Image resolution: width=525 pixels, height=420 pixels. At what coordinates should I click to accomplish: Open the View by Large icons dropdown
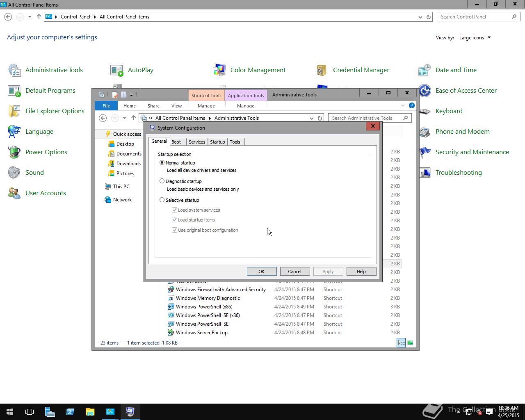(x=475, y=38)
